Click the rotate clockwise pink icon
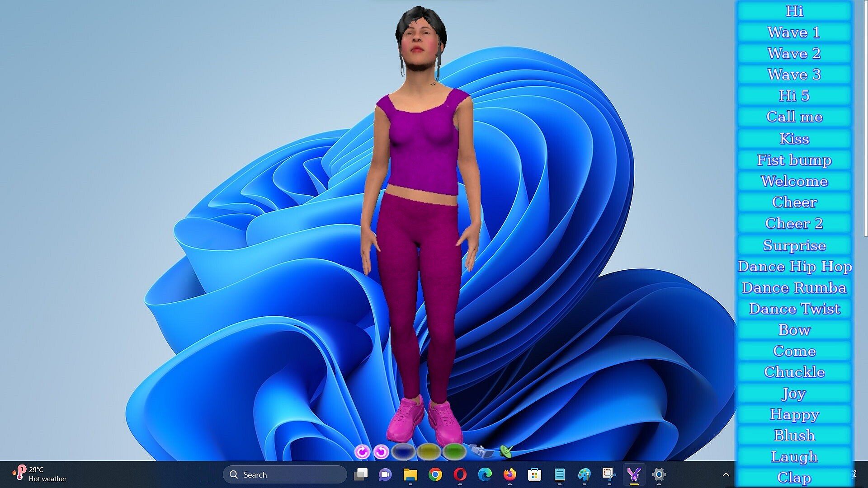868x488 pixels. click(x=362, y=451)
